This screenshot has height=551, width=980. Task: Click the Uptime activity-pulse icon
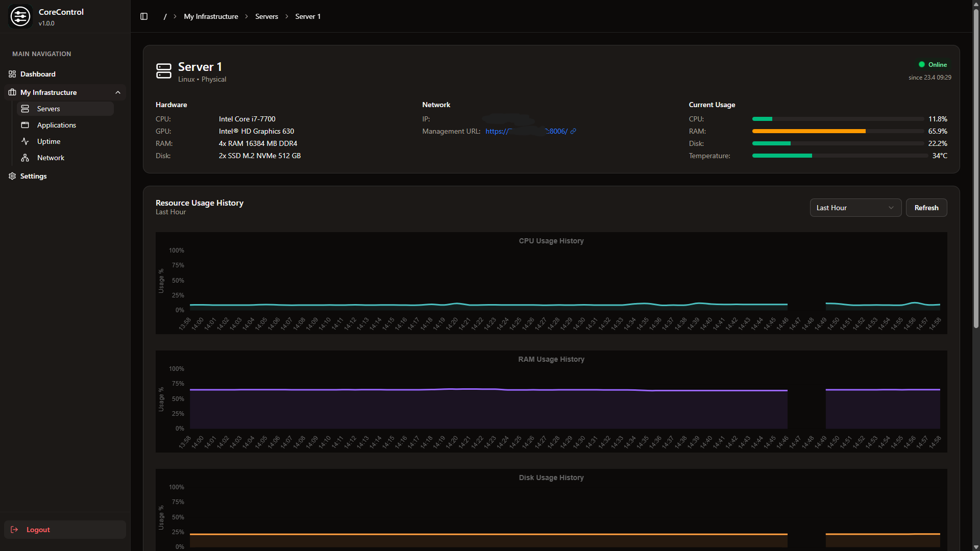point(26,141)
